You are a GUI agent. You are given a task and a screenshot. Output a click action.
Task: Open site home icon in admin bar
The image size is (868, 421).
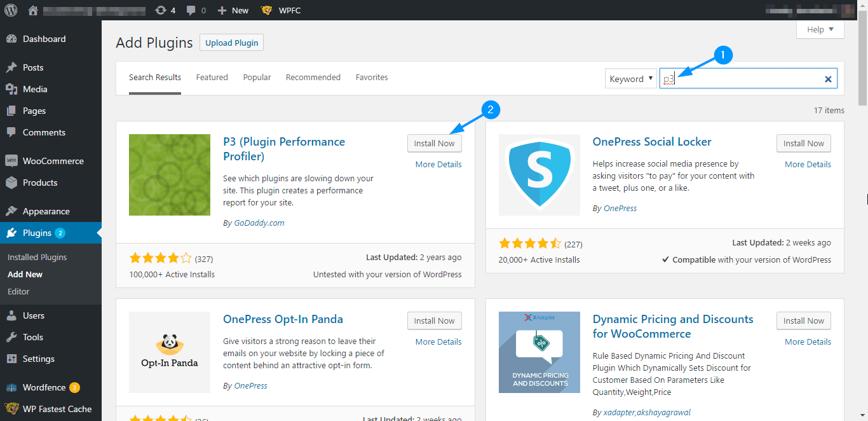coord(33,10)
